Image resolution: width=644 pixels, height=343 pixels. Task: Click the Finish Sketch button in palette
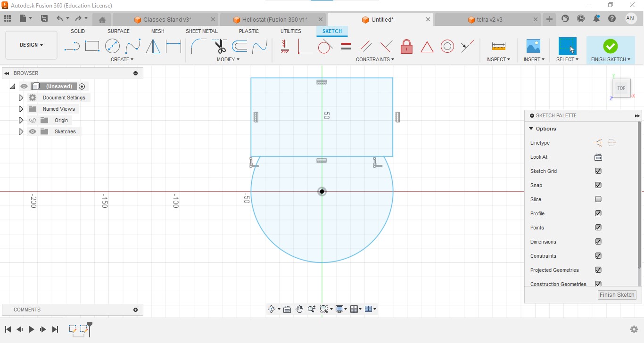617,295
